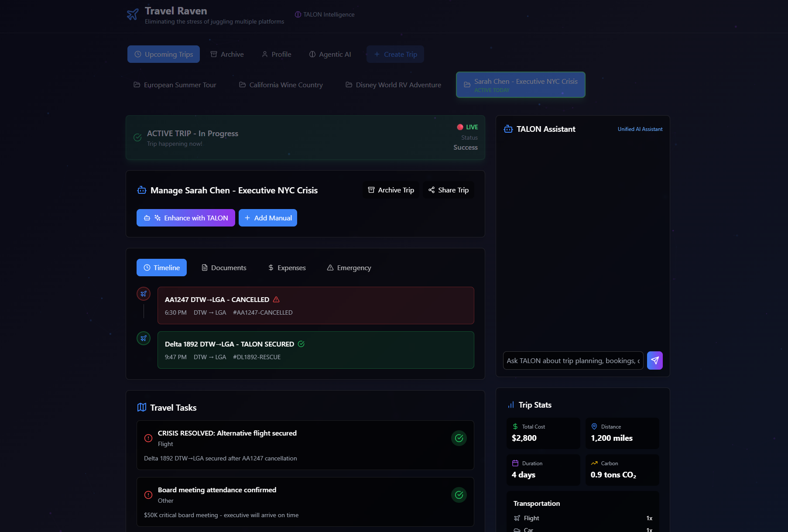Click the Ask TALON input field
Screen dimensions: 788x532
point(573,360)
